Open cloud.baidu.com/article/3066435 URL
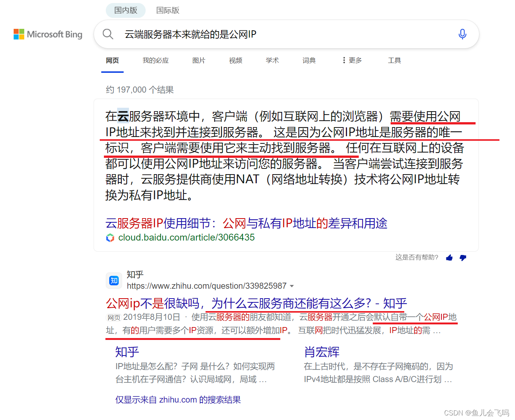This screenshot has width=515, height=420. [x=187, y=238]
